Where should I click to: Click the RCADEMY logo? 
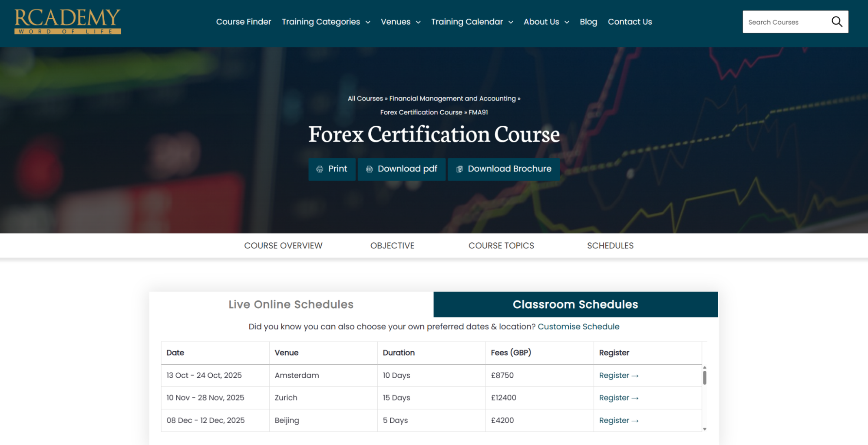coord(67,21)
